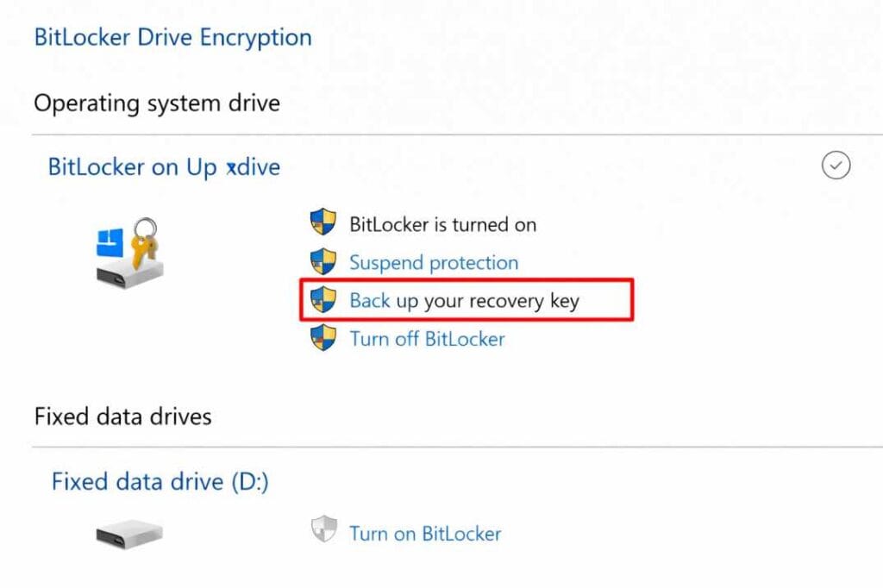
Task: Click Suspend protection
Action: pos(434,261)
